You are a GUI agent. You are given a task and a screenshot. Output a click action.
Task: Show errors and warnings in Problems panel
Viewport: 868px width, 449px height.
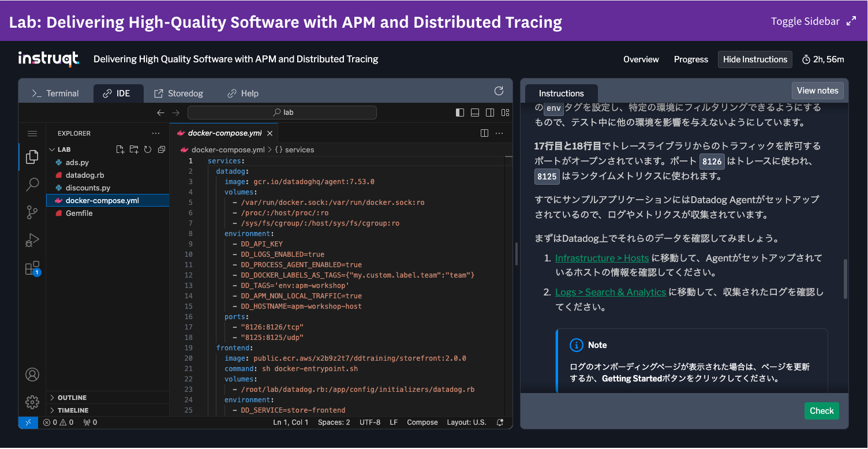point(58,422)
